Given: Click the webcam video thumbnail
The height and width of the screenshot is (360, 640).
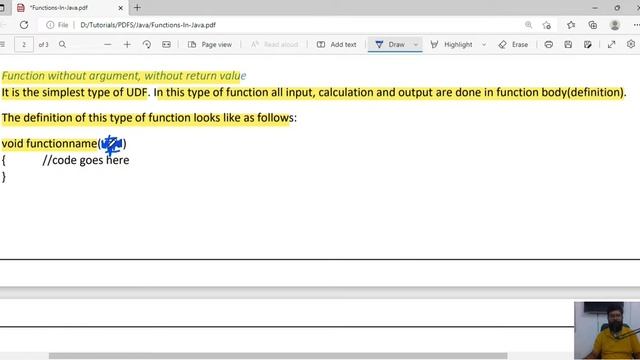Looking at the screenshot, I should (x=607, y=331).
